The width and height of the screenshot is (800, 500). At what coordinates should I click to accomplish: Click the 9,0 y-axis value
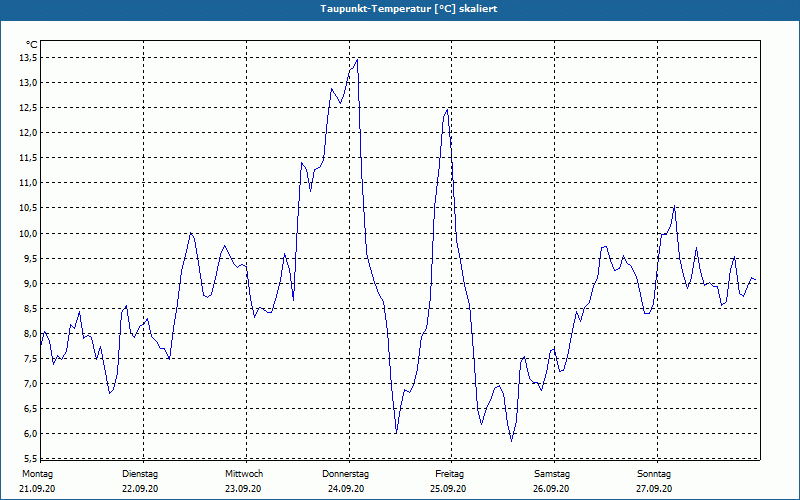pyautogui.click(x=31, y=283)
